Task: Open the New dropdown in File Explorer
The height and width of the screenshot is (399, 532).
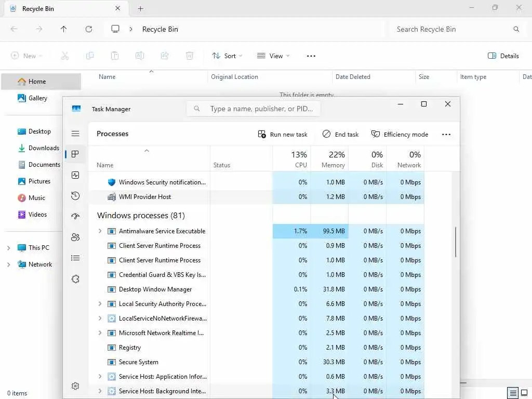Action: coord(27,56)
